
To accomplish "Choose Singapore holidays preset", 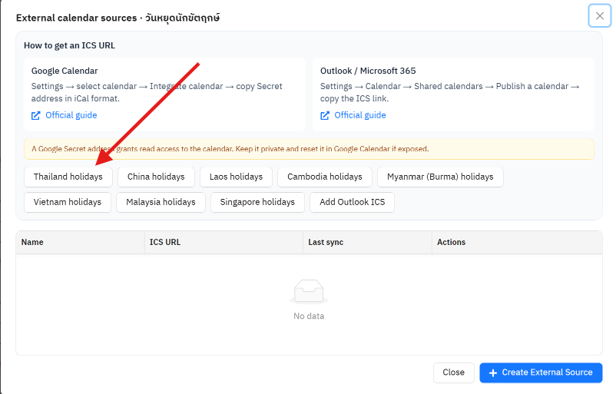I will (x=257, y=202).
